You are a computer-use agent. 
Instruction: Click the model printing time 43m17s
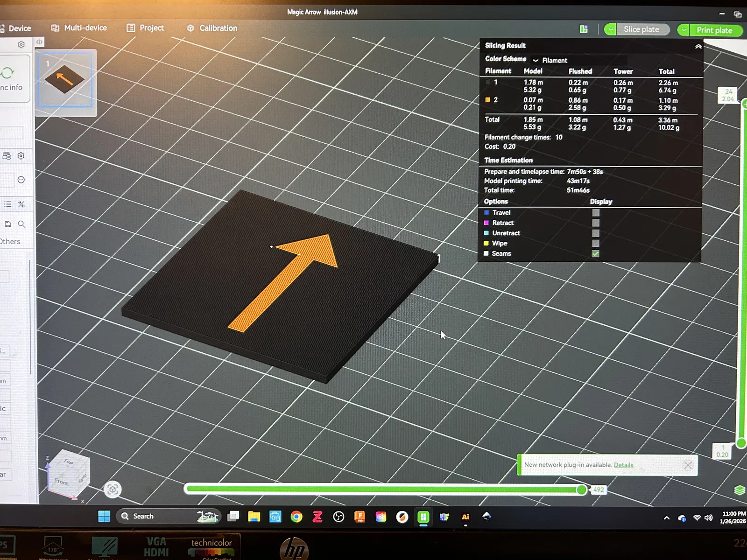(578, 181)
